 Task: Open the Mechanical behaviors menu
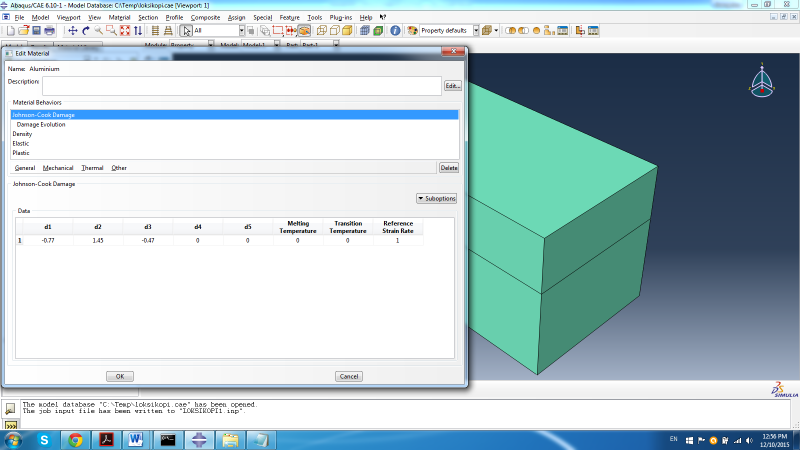point(58,168)
